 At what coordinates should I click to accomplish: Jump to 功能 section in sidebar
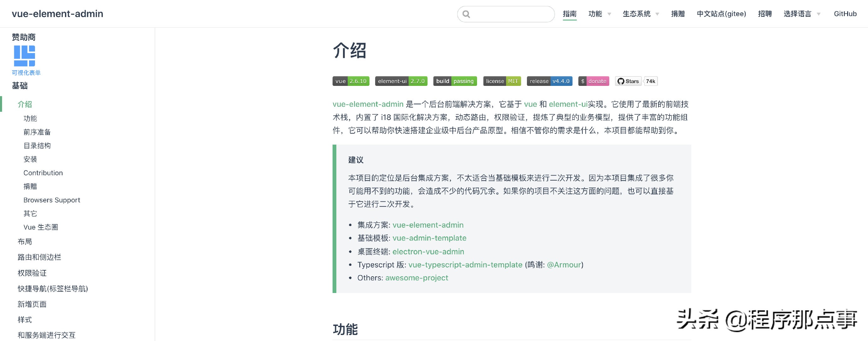(x=30, y=118)
